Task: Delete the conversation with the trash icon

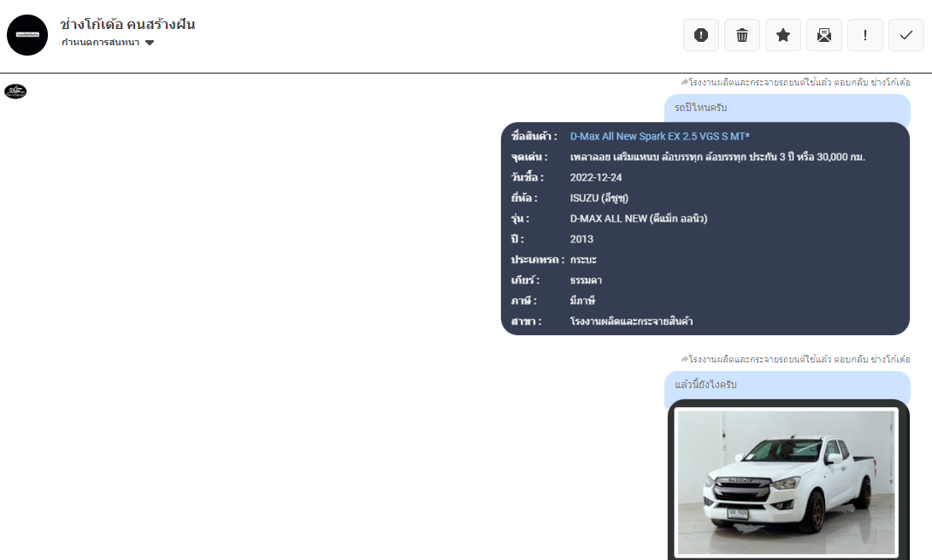Action: (742, 35)
